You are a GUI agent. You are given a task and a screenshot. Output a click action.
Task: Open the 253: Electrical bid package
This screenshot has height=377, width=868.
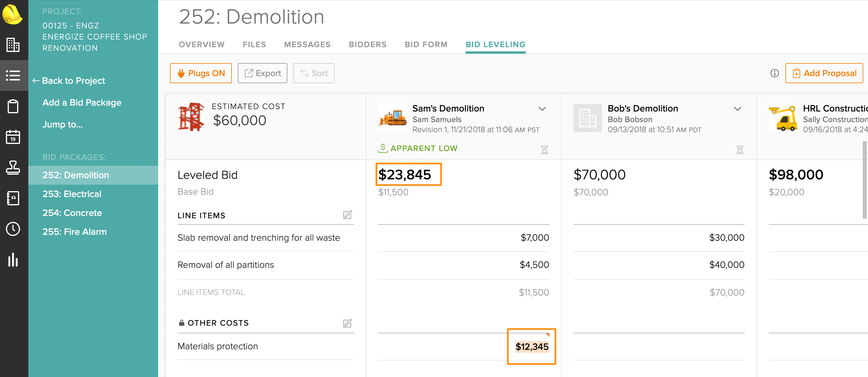[72, 194]
